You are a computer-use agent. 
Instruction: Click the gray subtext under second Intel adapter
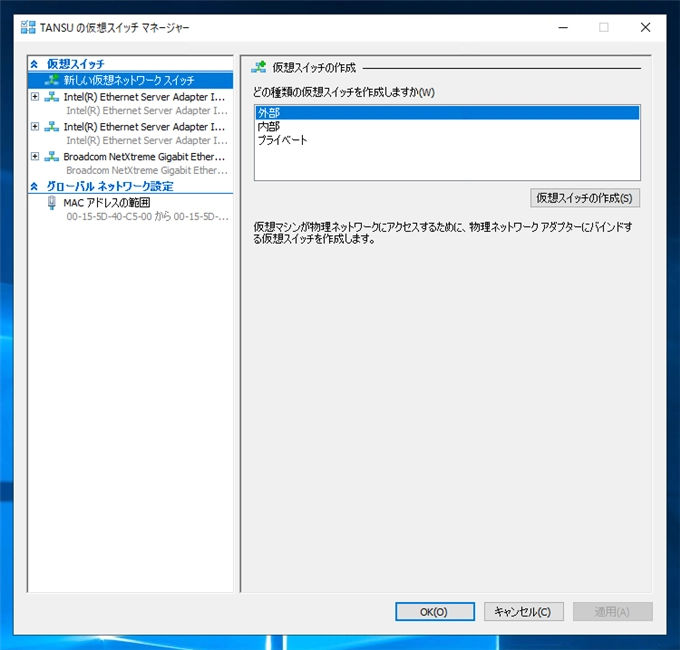click(x=147, y=140)
